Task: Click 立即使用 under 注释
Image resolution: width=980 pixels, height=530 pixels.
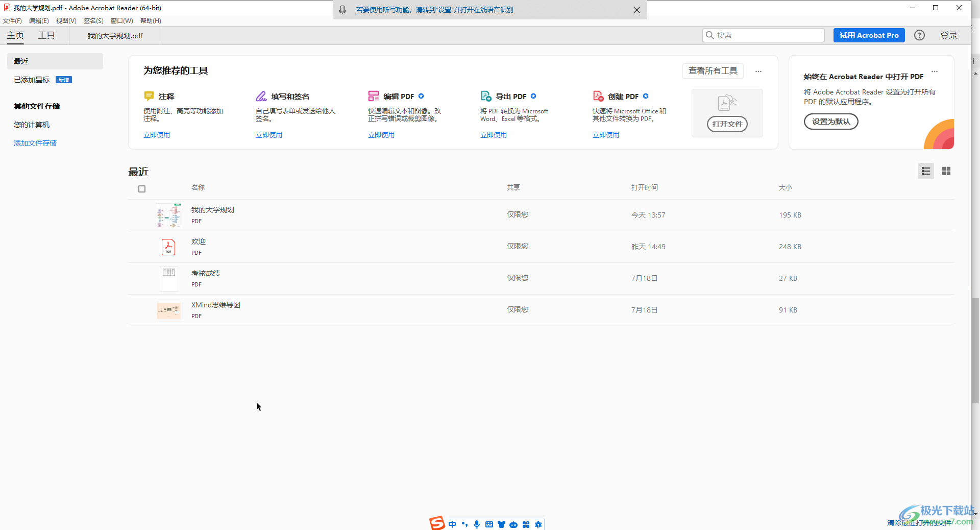Action: click(157, 135)
